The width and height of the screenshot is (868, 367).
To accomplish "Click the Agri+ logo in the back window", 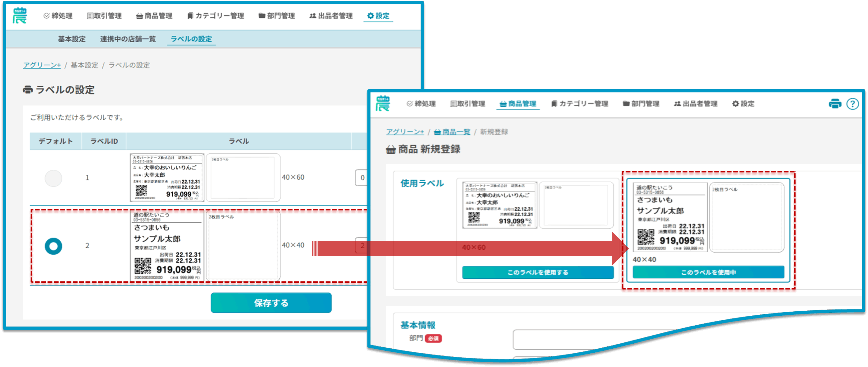I will coord(20,15).
